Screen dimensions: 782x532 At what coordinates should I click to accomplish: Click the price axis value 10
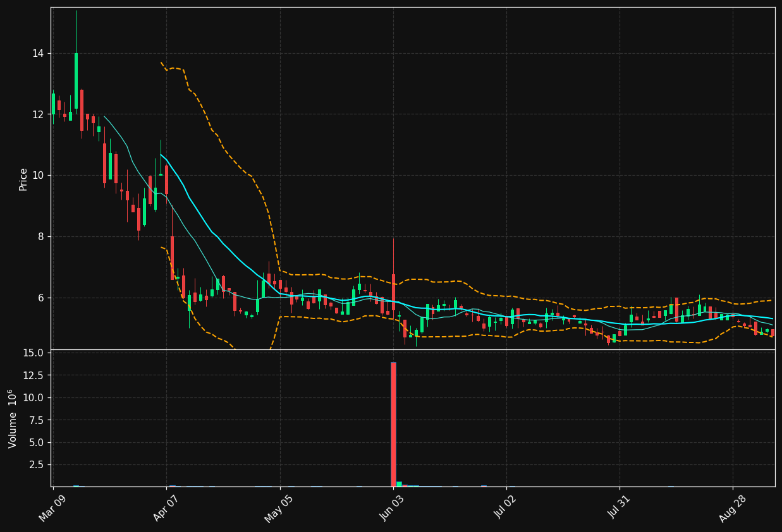point(38,175)
